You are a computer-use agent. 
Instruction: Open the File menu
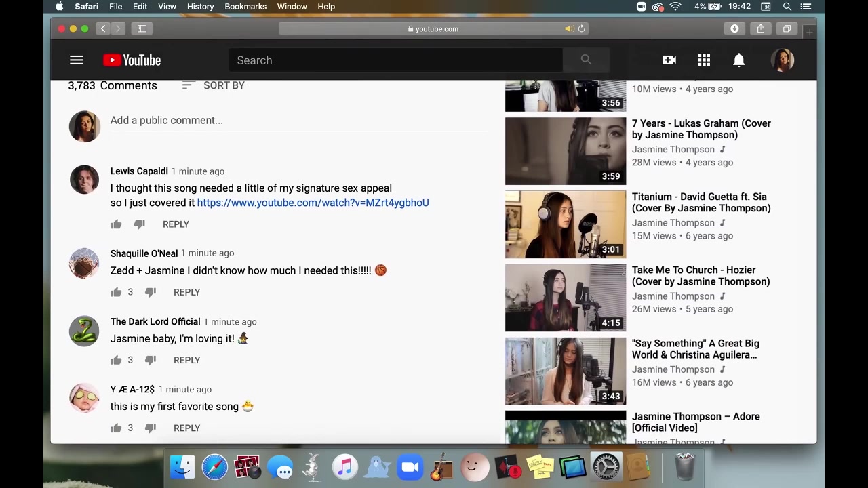[x=115, y=7]
